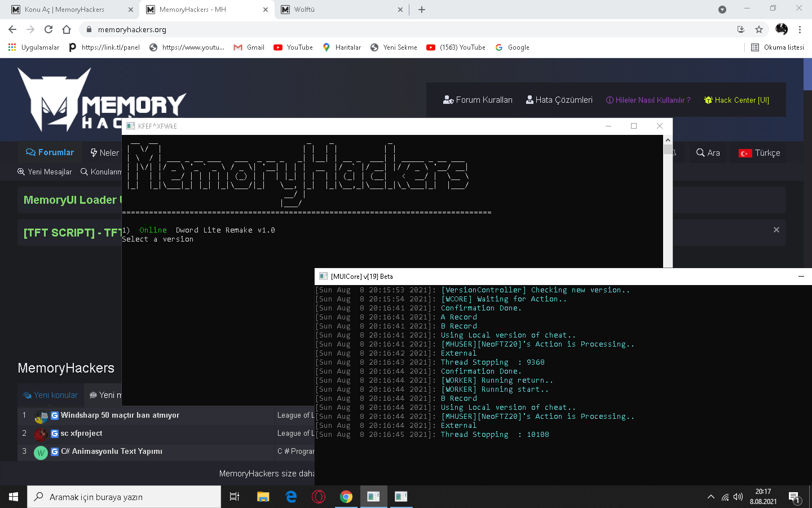Open the '(1563) YouTube' bookmark

[456, 47]
